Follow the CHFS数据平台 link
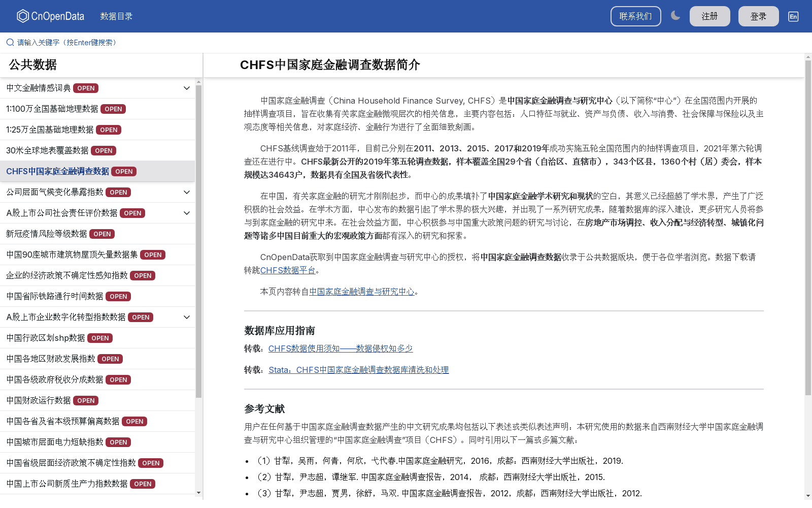The image size is (812, 508). click(288, 270)
